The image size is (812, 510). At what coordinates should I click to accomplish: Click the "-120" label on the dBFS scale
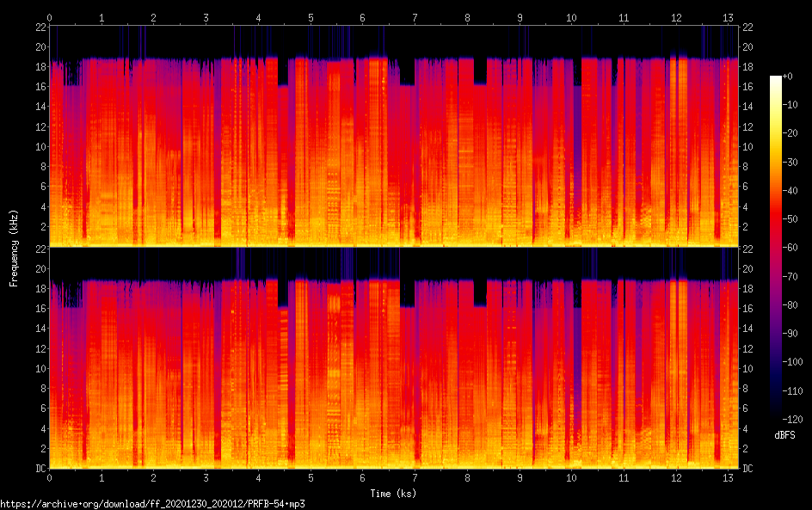[792, 420]
